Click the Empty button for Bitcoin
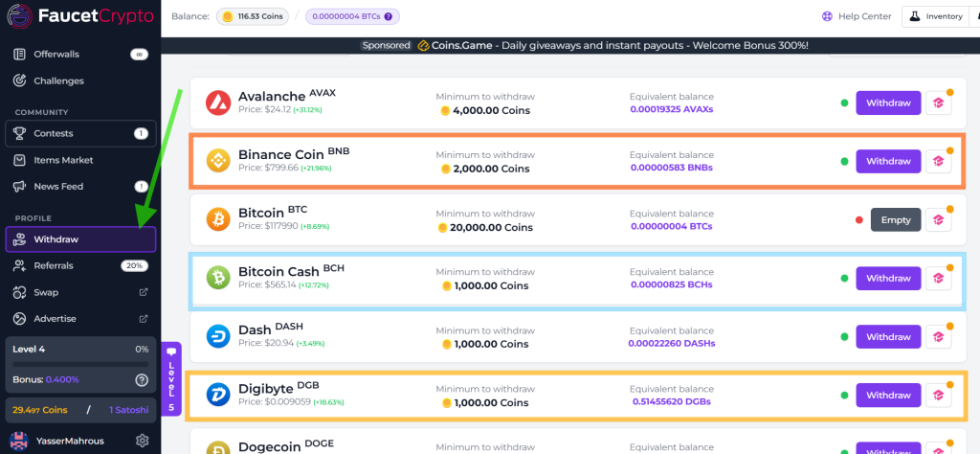980x454 pixels. (896, 220)
